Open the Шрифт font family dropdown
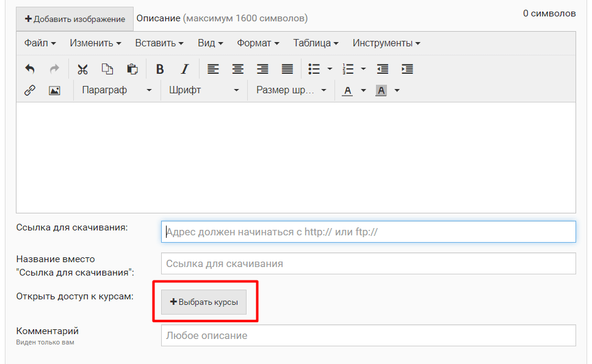Image resolution: width=592 pixels, height=364 pixels. [x=203, y=90]
